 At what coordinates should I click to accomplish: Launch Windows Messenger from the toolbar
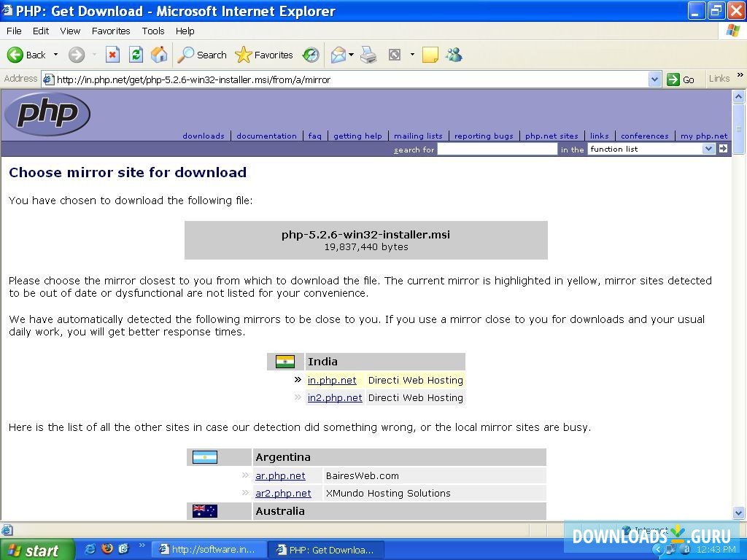pos(454,55)
